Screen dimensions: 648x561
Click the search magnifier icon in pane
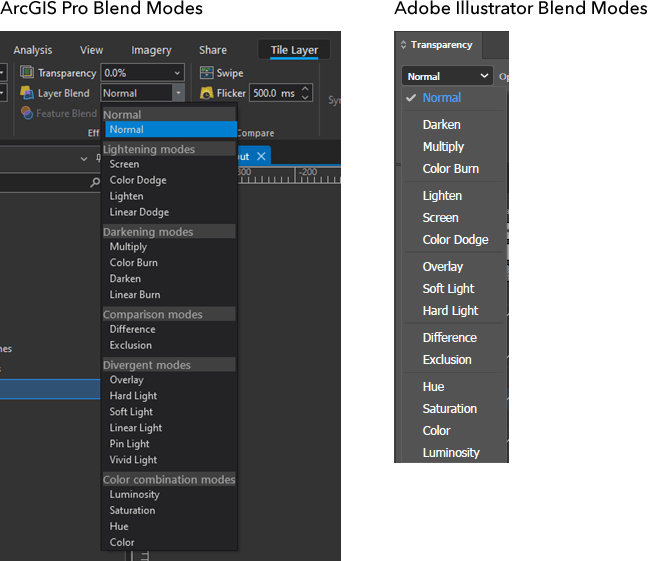pyautogui.click(x=95, y=182)
